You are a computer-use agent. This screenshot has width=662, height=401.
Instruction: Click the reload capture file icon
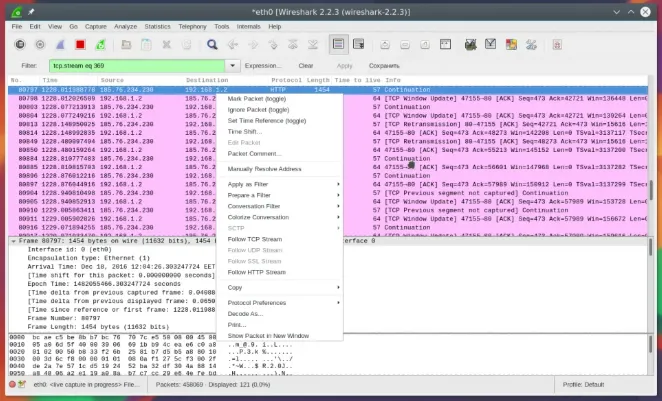coord(187,44)
